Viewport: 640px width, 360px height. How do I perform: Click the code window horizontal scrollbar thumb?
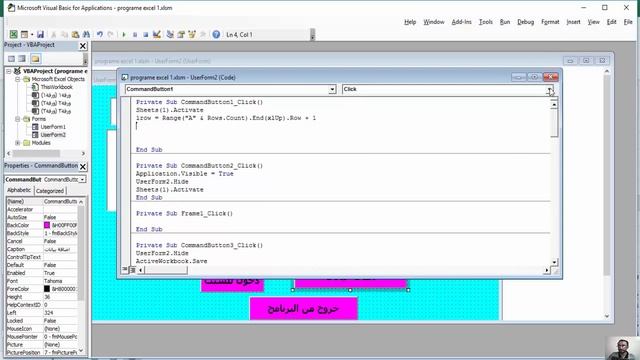[166, 270]
